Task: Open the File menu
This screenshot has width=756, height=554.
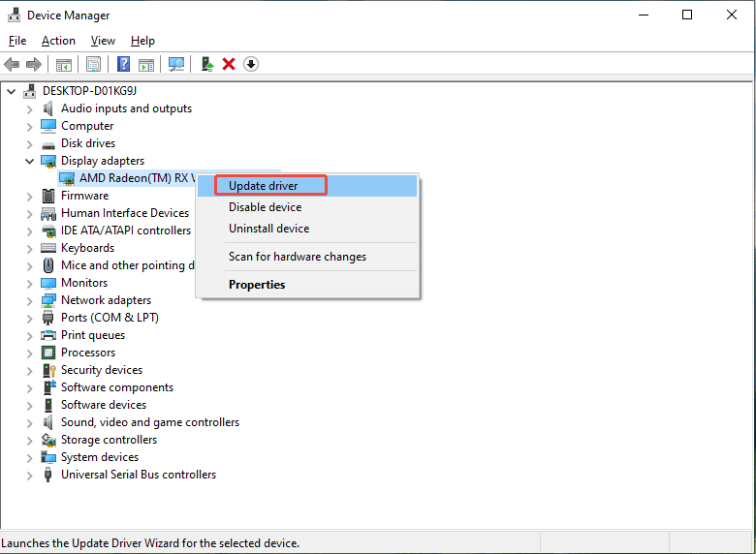Action: pos(17,41)
